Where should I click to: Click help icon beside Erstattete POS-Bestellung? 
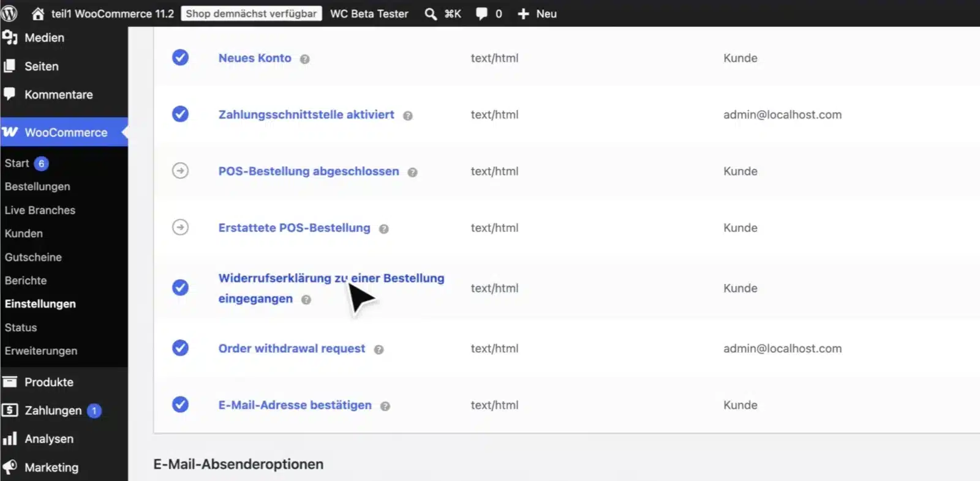pos(384,229)
